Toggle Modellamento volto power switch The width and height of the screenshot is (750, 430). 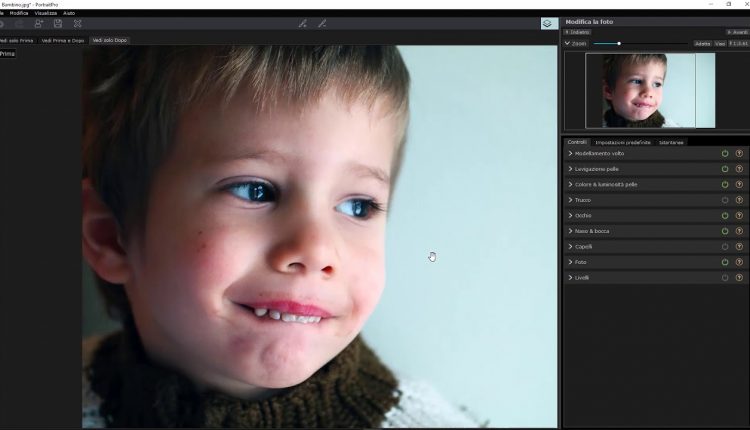click(x=725, y=154)
